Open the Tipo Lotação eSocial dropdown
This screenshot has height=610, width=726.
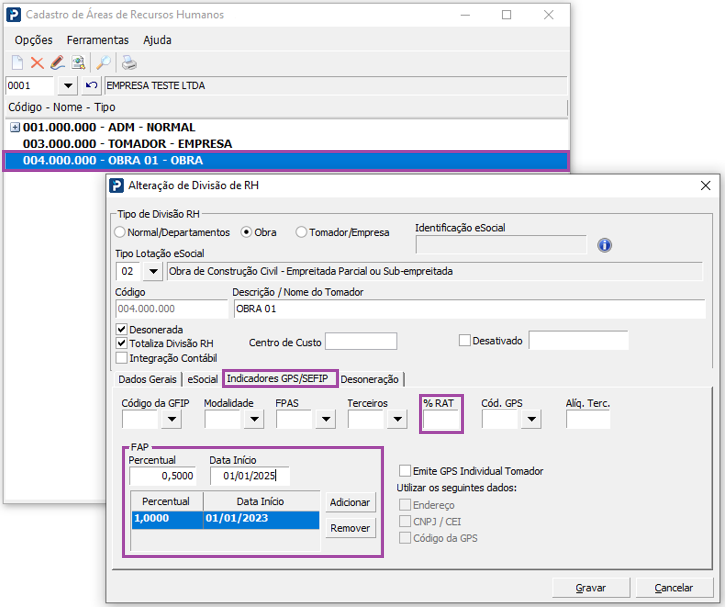[153, 271]
